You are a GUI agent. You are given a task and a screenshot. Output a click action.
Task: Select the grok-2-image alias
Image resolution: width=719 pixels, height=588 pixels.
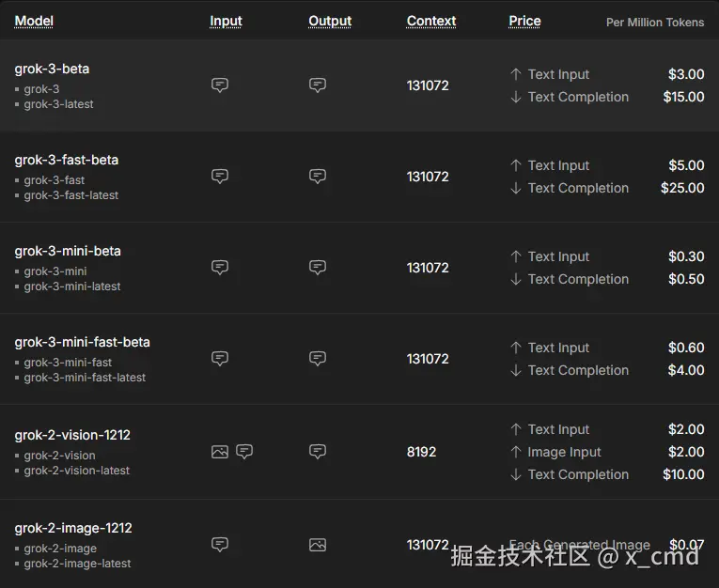(x=60, y=549)
